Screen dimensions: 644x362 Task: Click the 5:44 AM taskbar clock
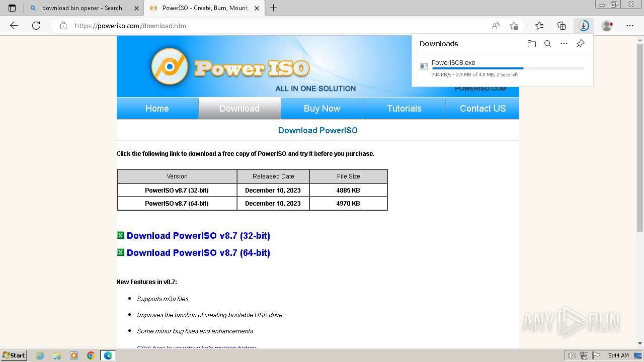pos(618,355)
